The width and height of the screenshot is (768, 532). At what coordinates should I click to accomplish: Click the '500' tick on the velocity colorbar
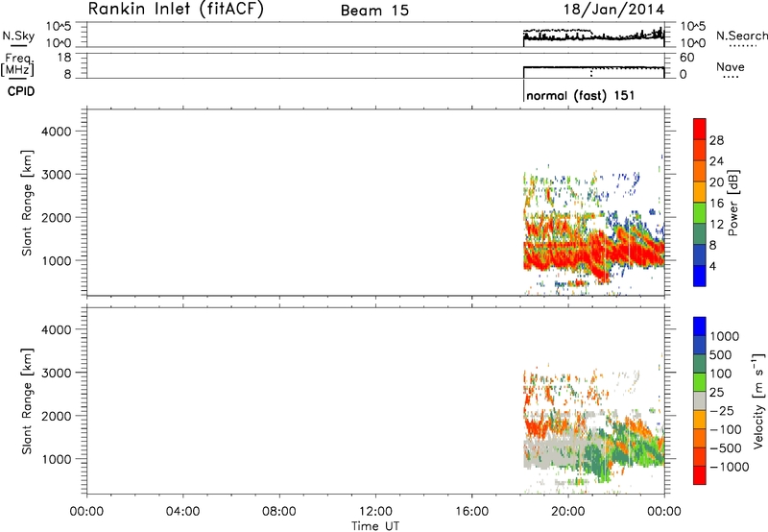click(721, 355)
